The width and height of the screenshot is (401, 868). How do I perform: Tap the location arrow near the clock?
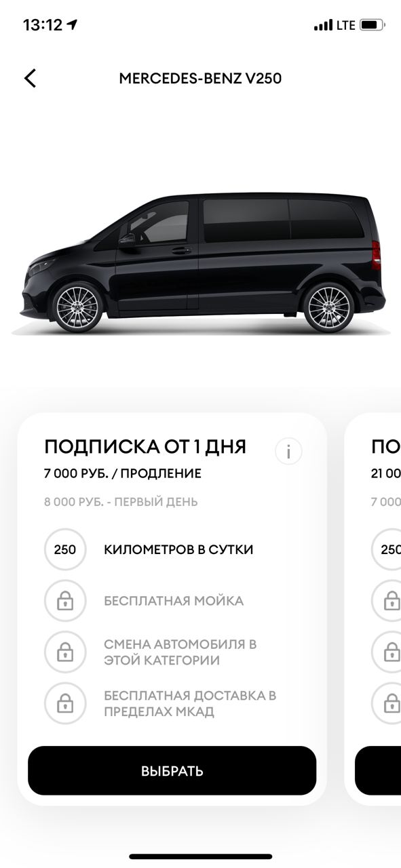click(72, 25)
